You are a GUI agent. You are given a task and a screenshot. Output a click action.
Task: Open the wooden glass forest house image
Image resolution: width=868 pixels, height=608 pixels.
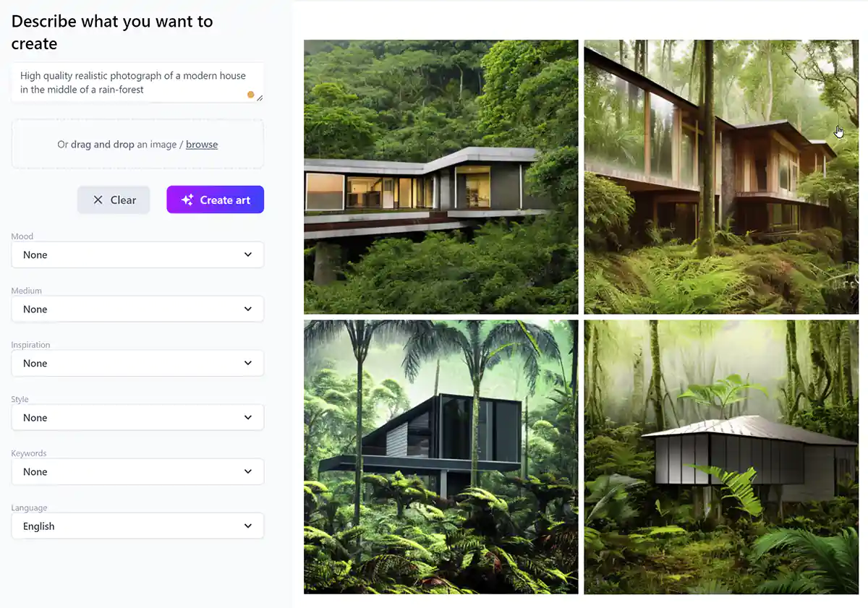pyautogui.click(x=721, y=176)
